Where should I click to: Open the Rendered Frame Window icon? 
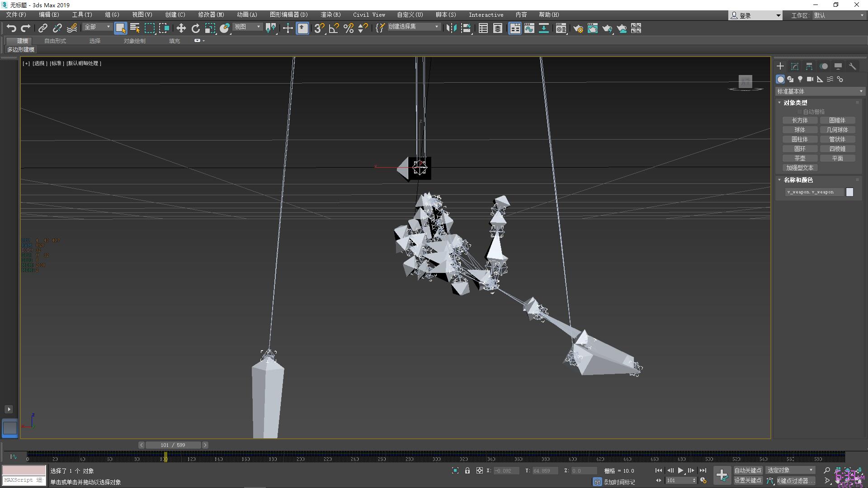[593, 28]
